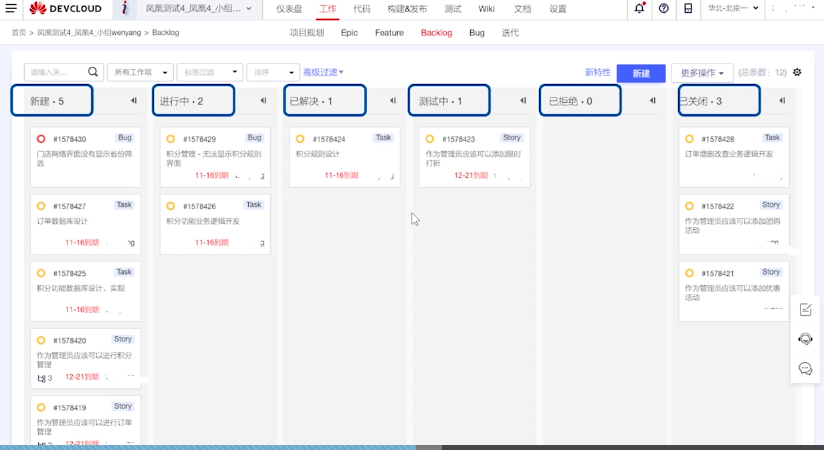Open the 测试 menu

[x=452, y=9]
